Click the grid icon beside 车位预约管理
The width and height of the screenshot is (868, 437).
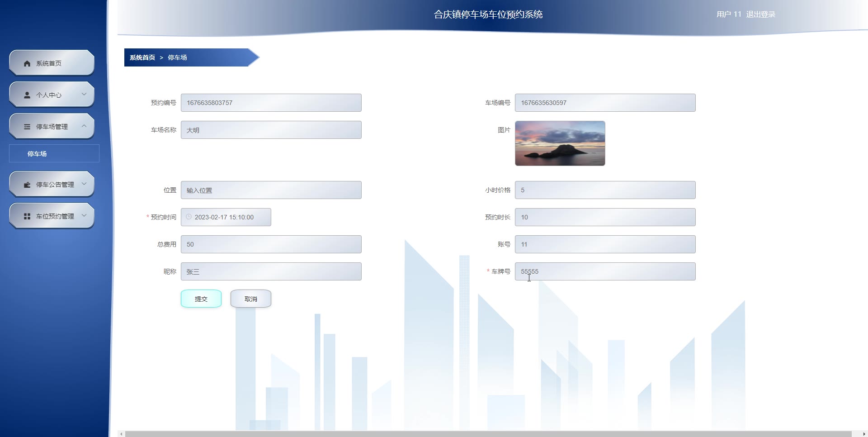pyautogui.click(x=27, y=216)
